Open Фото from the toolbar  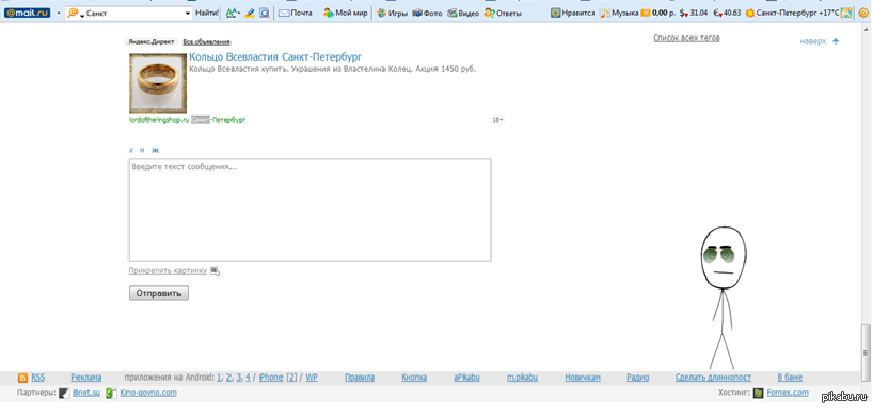click(427, 13)
